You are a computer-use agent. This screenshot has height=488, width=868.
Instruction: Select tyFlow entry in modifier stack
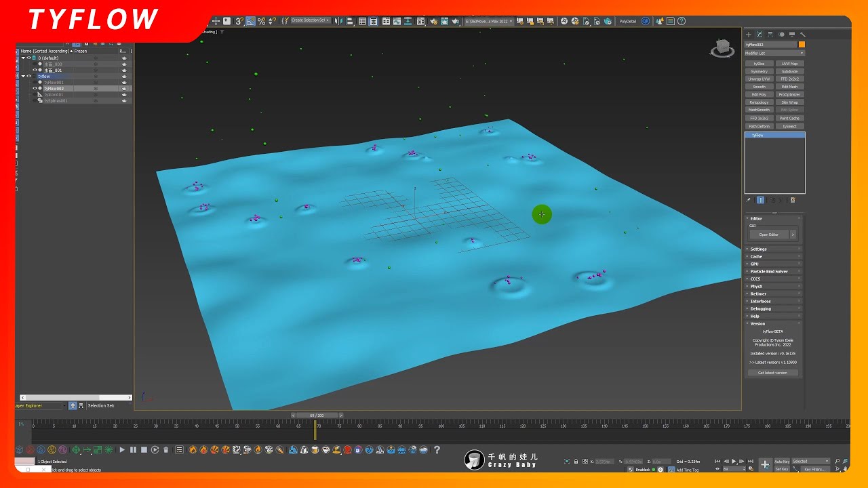(774, 135)
